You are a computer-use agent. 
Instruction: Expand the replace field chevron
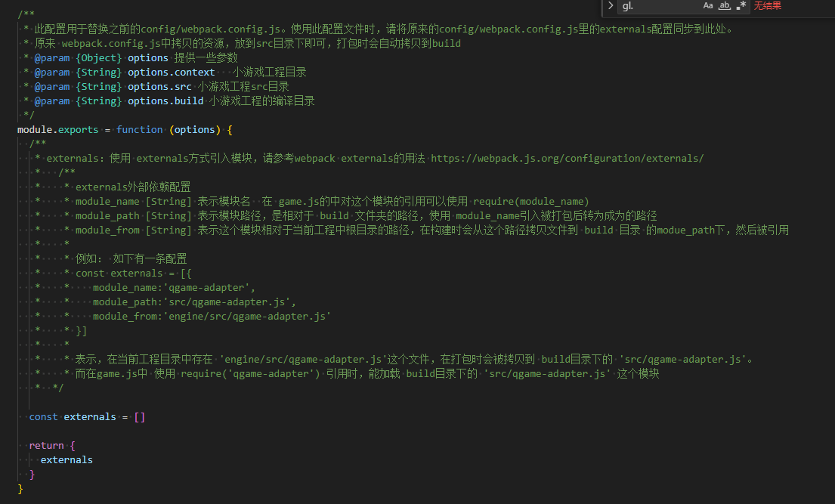coord(610,6)
